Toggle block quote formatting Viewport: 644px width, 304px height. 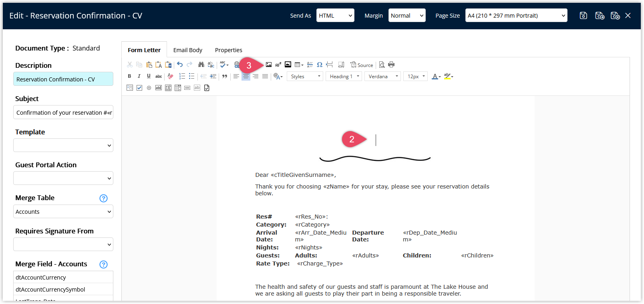[x=225, y=76]
